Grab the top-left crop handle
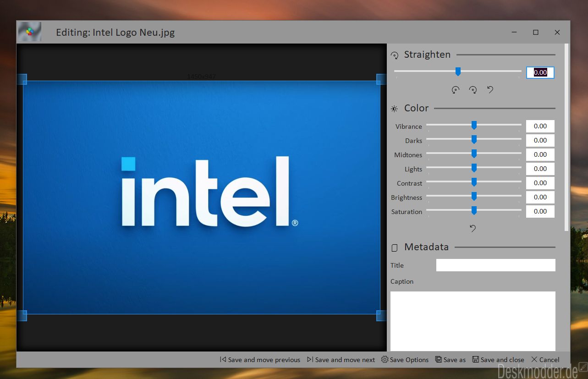This screenshot has width=588, height=379. [22, 79]
